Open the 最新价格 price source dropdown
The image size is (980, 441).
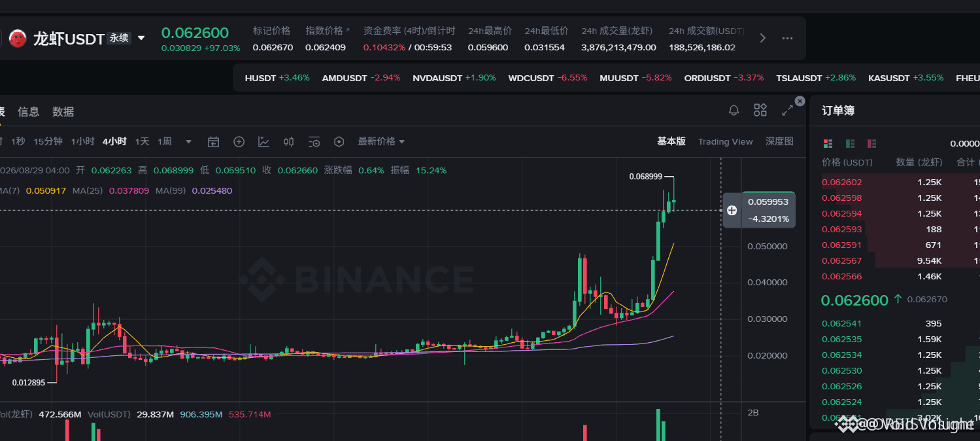coord(381,141)
